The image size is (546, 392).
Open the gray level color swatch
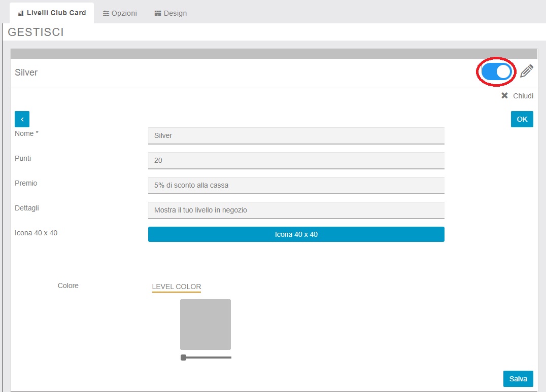click(206, 325)
